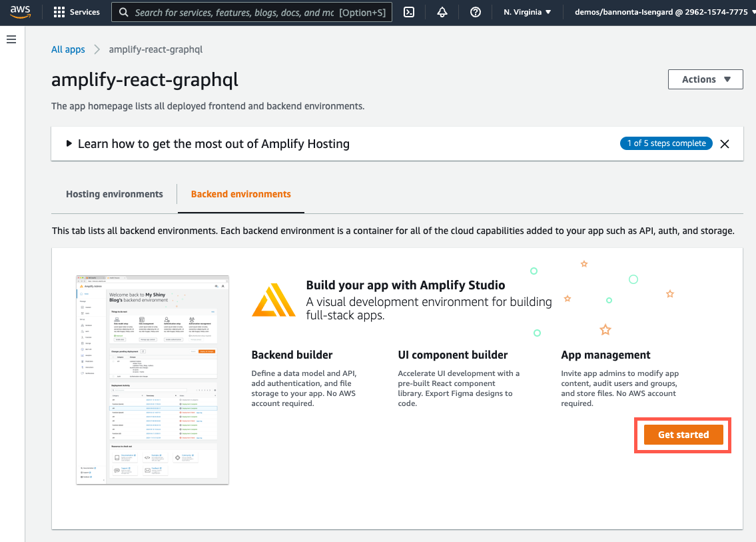Click the Amplify Studio logo

274,300
